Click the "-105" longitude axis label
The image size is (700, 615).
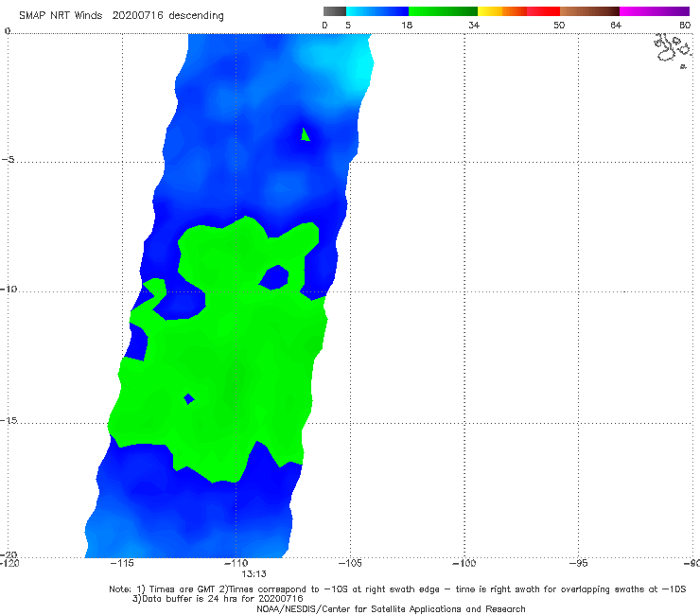tap(350, 563)
